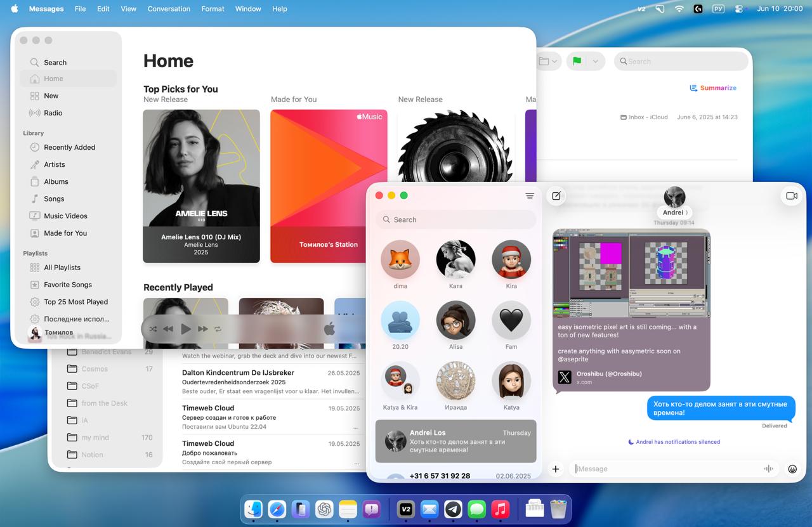Open the Alisa pinned conversation
812x527 pixels.
point(455,325)
